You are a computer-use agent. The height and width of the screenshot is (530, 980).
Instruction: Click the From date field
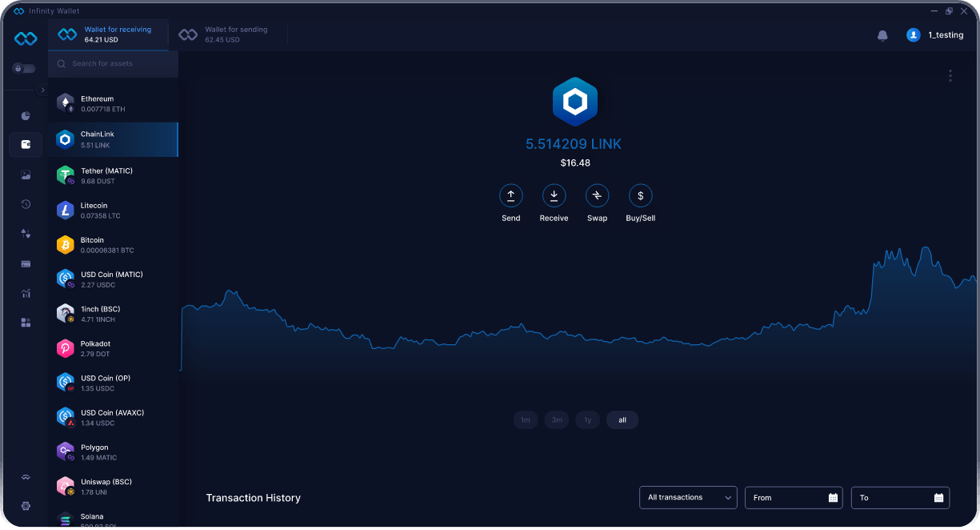(x=794, y=497)
